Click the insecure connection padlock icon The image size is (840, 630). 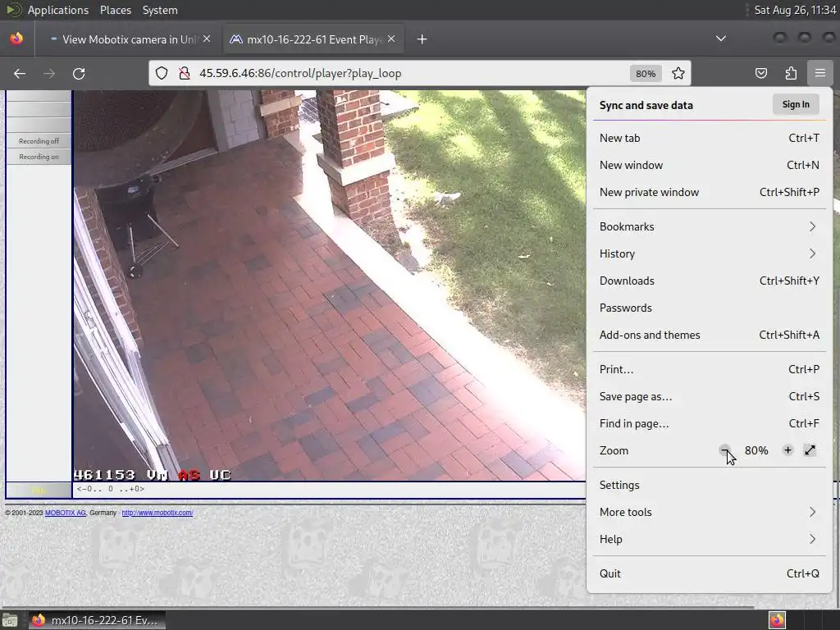185,73
